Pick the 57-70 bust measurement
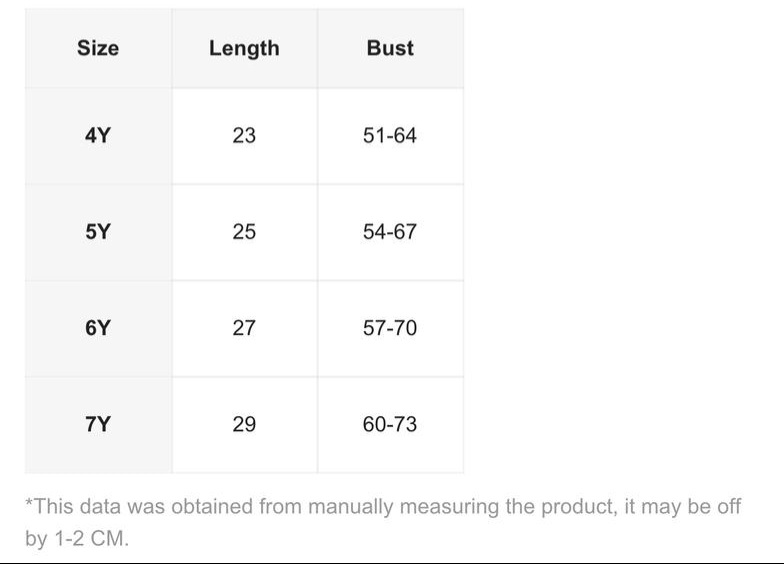 [390, 328]
